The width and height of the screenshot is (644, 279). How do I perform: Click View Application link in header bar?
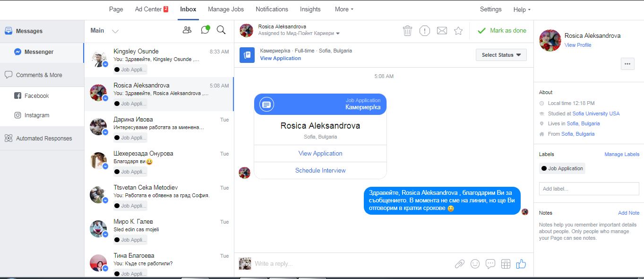coord(280,58)
